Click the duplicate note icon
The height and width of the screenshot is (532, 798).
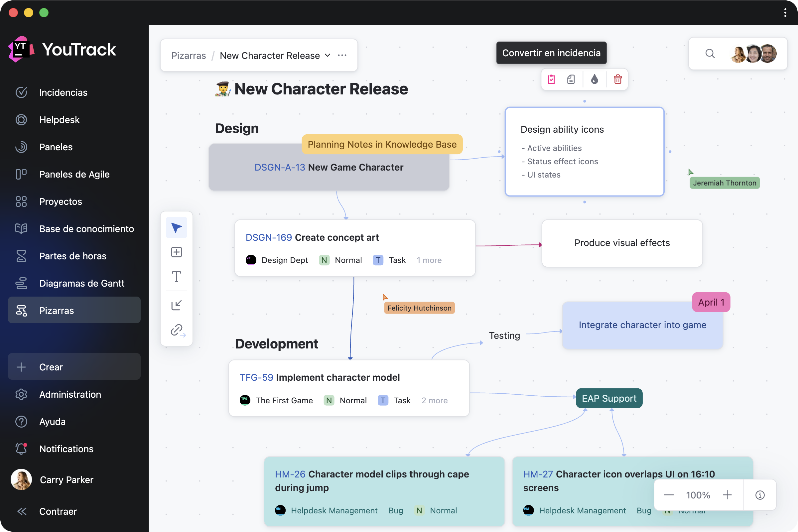click(571, 79)
